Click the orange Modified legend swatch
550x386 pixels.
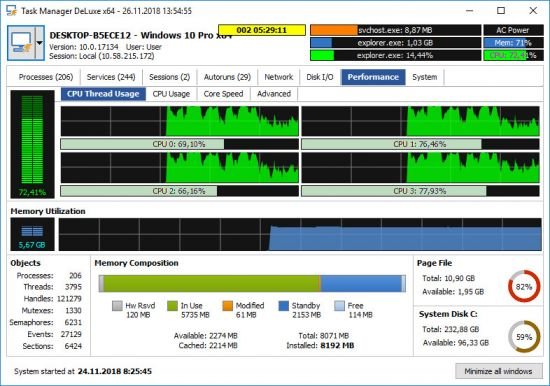227,306
